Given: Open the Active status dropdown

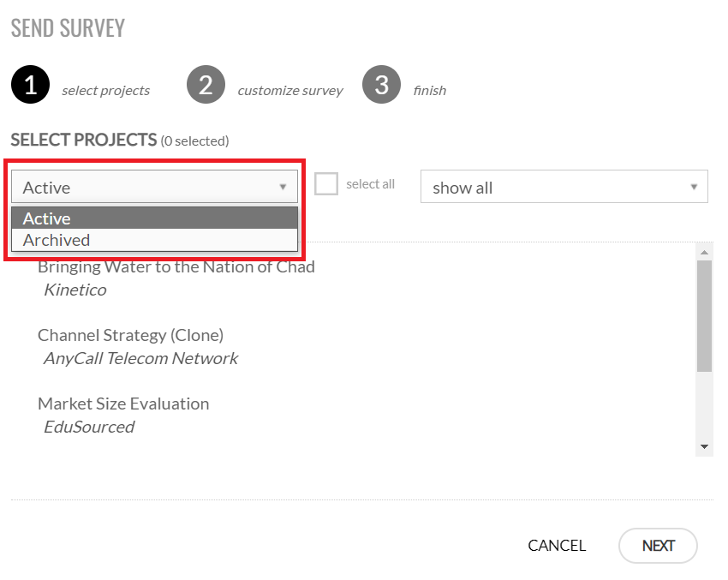Looking at the screenshot, I should [154, 187].
